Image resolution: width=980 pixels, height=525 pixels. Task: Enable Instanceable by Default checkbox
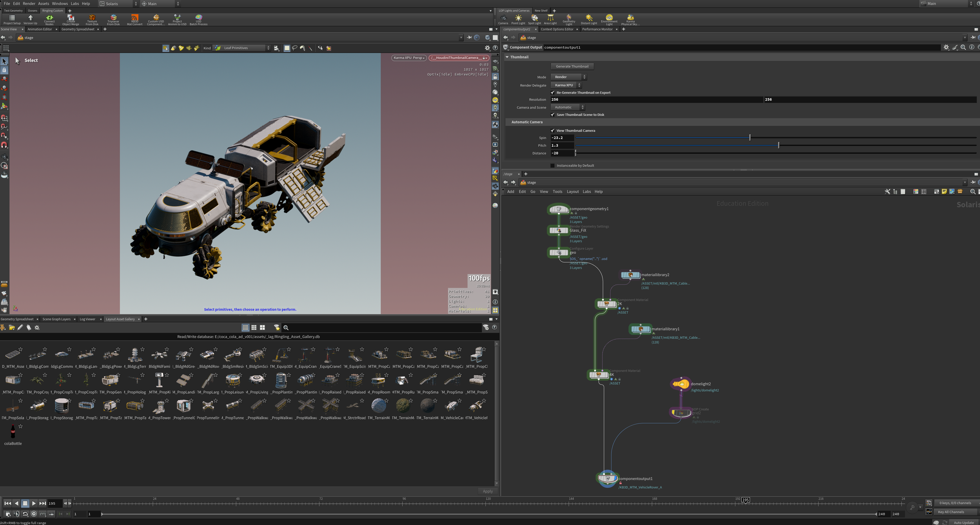tap(553, 165)
